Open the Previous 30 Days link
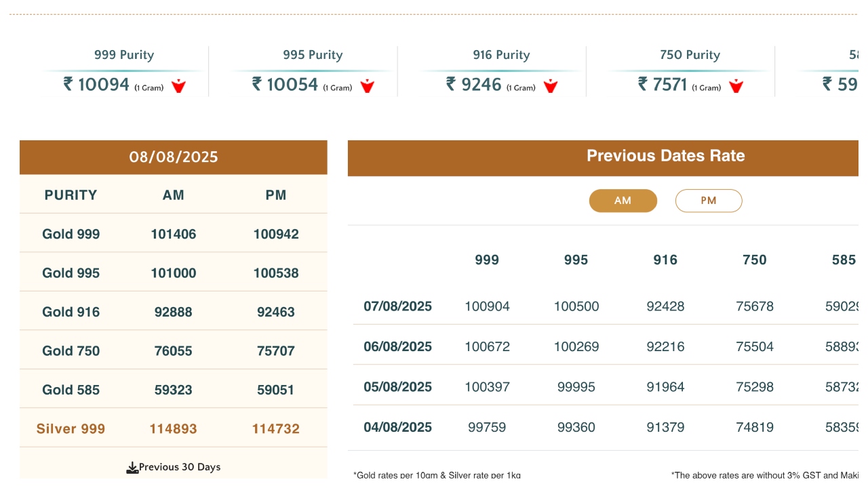Screen dimensions: 868x488 click(179, 467)
